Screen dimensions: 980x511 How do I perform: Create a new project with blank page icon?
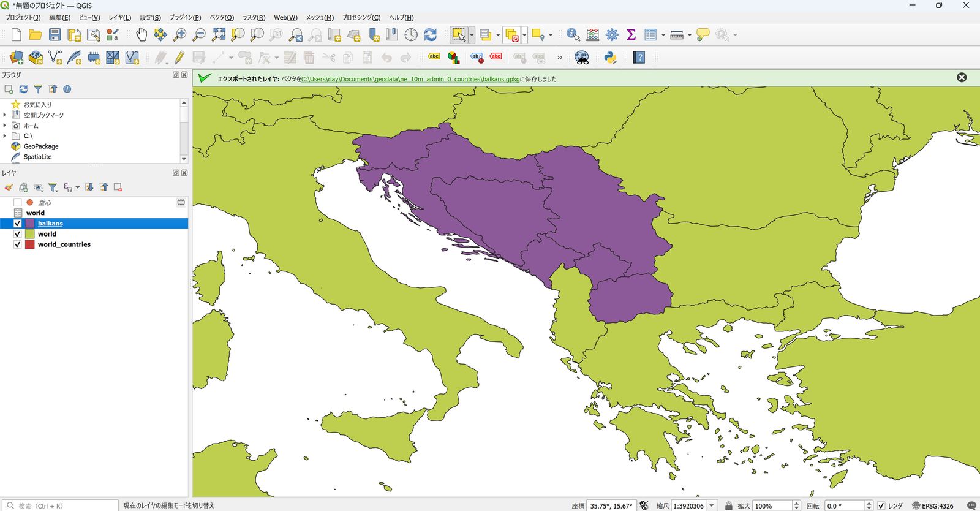[17, 35]
